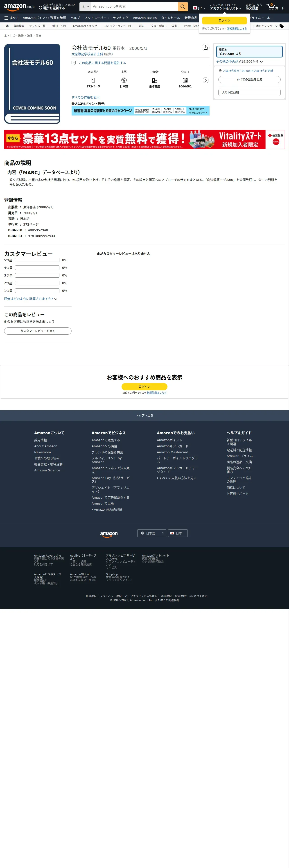Image resolution: width=289 pixels, height=868 pixels.
Task: Click この商品に関する問題を報告する link
Action: (102, 63)
